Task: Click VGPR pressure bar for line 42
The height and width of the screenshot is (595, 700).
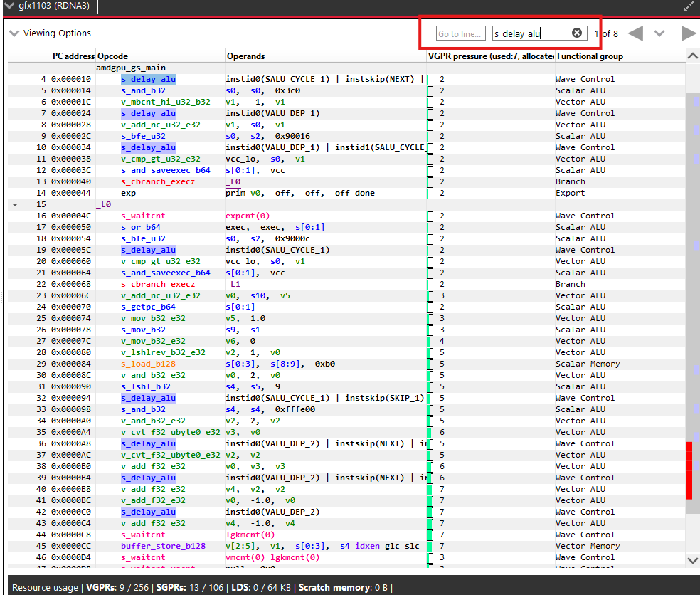Action: coord(430,512)
